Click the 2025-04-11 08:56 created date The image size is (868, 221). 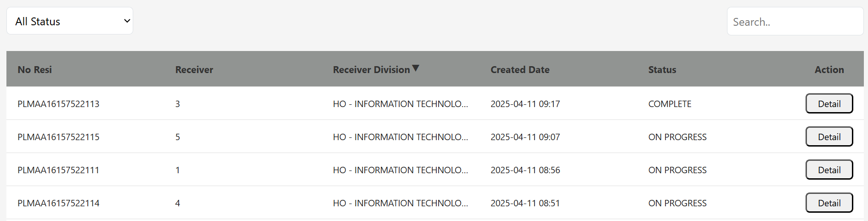(x=525, y=170)
